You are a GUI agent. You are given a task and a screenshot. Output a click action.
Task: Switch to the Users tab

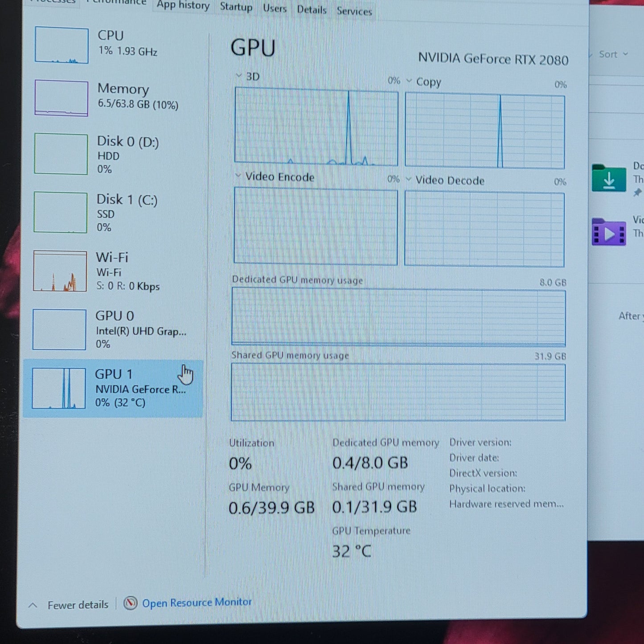point(275,8)
